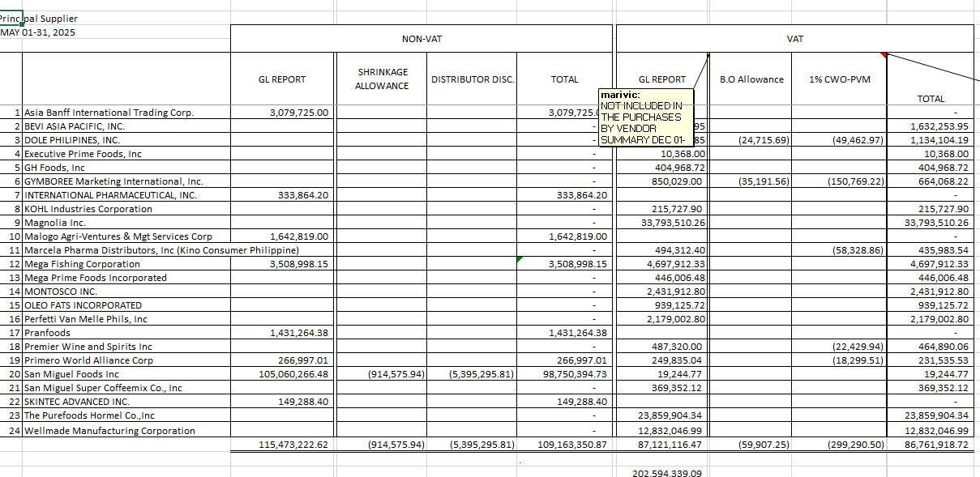Click the 109,163,350.87 total cell
Screen dimensions: 980x477
point(564,445)
